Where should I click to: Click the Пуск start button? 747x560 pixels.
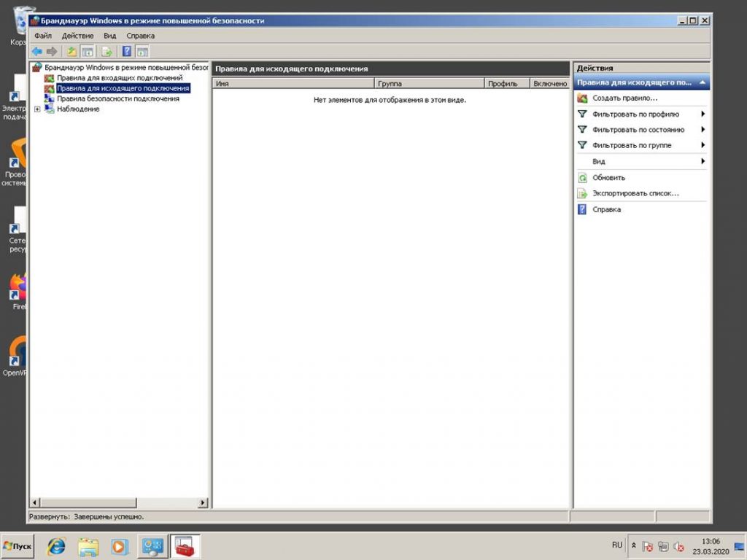pos(18,546)
